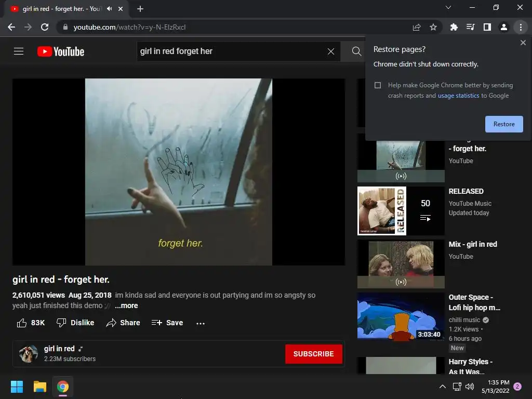Open the Chrome side panel
The height and width of the screenshot is (399, 532).
(487, 27)
